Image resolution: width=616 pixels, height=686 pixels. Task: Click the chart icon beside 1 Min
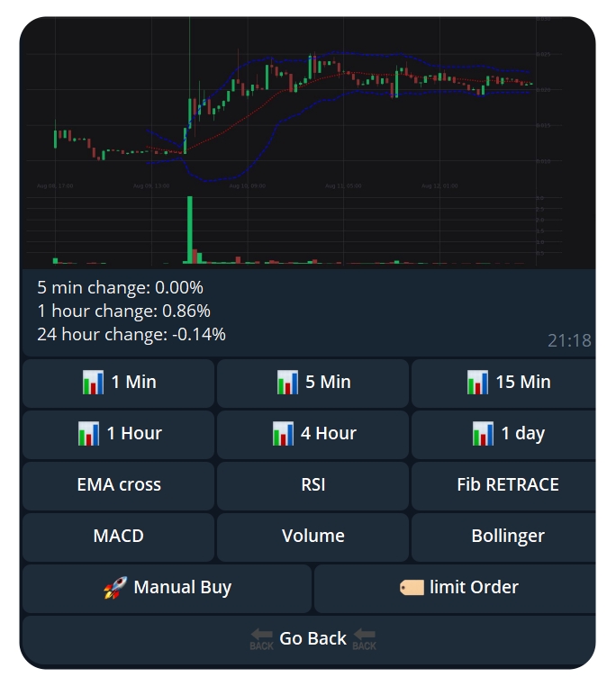(93, 383)
